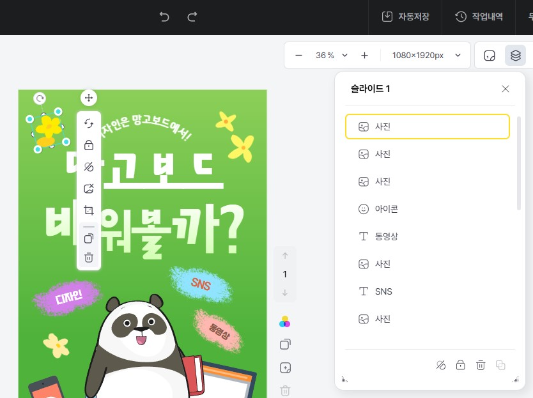Select the 아이콘 layer
The width and height of the screenshot is (533, 398).
pyautogui.click(x=427, y=209)
